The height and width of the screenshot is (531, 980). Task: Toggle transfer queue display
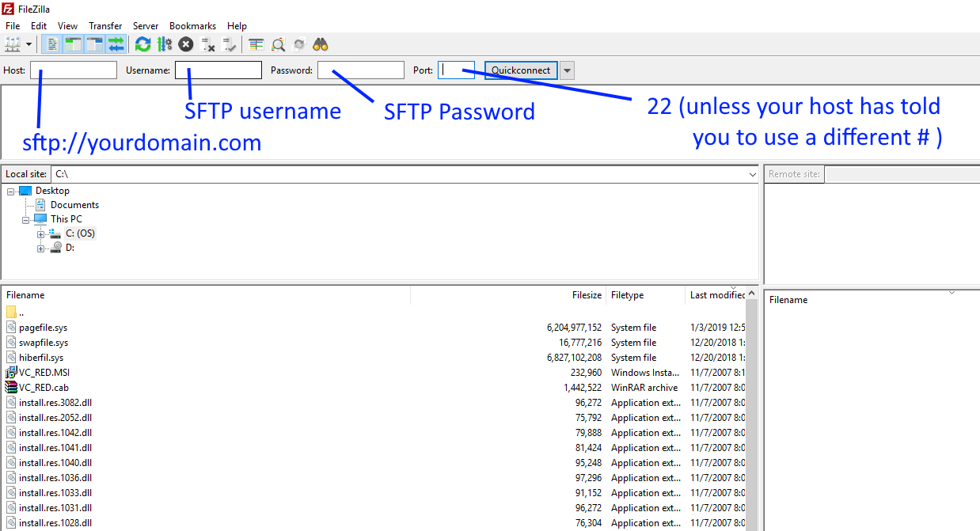[x=116, y=44]
